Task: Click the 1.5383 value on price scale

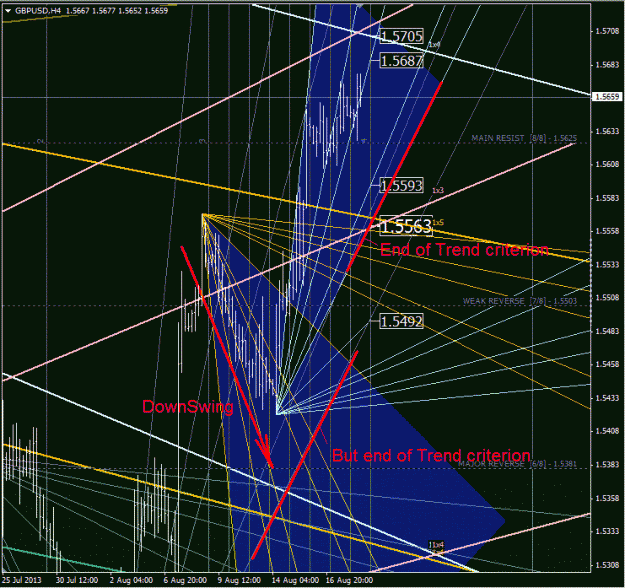Action: (x=607, y=465)
